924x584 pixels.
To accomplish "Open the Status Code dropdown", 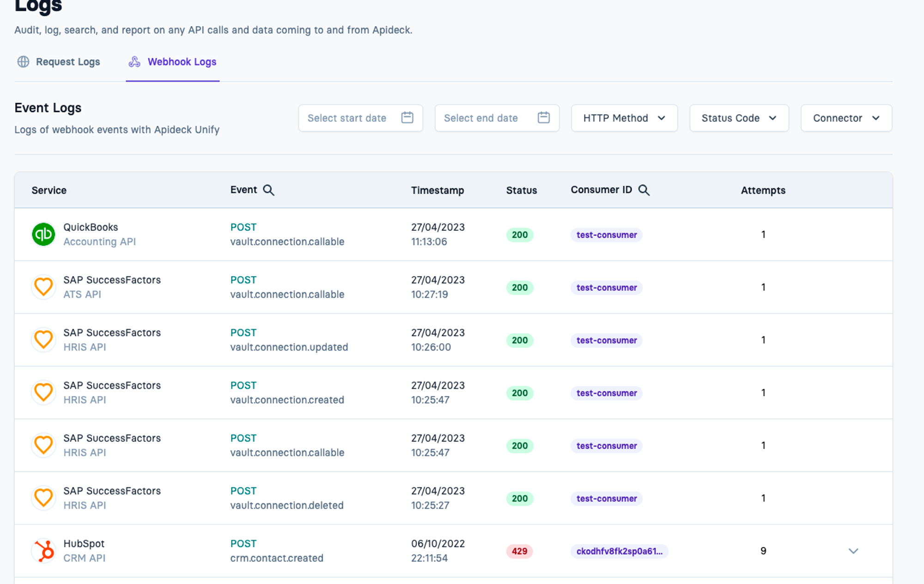I will pyautogui.click(x=739, y=118).
